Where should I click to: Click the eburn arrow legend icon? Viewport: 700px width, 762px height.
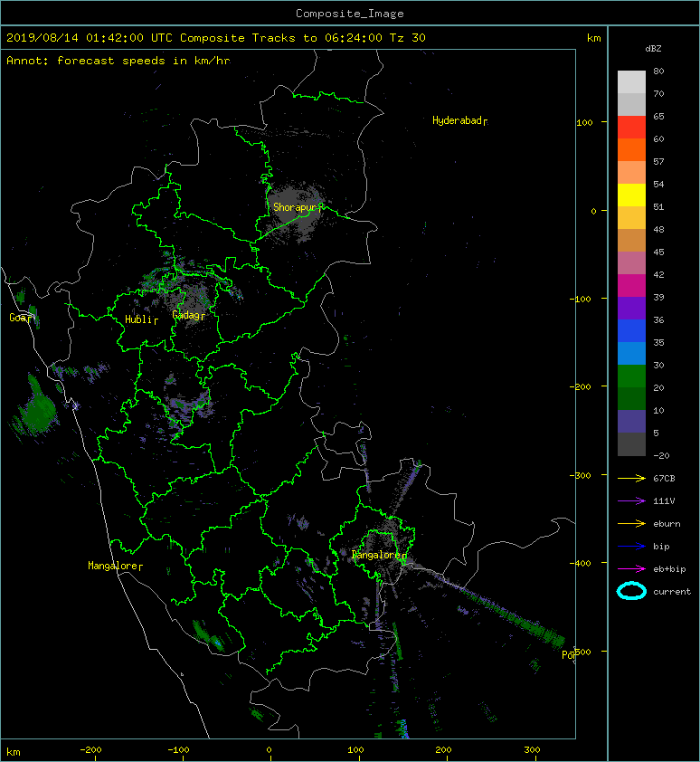(x=631, y=523)
